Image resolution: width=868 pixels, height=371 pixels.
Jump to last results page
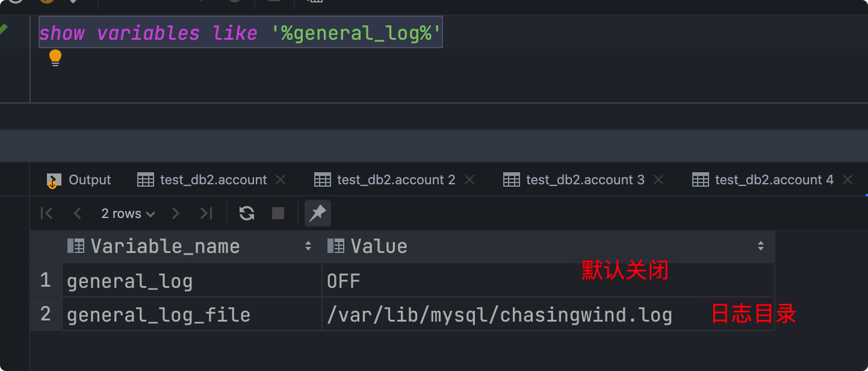206,213
